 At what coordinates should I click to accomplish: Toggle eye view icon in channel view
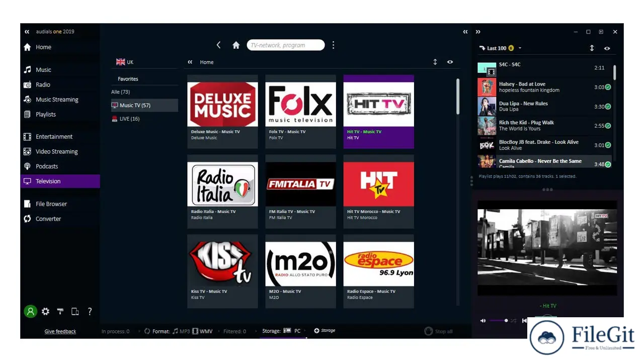tap(450, 62)
